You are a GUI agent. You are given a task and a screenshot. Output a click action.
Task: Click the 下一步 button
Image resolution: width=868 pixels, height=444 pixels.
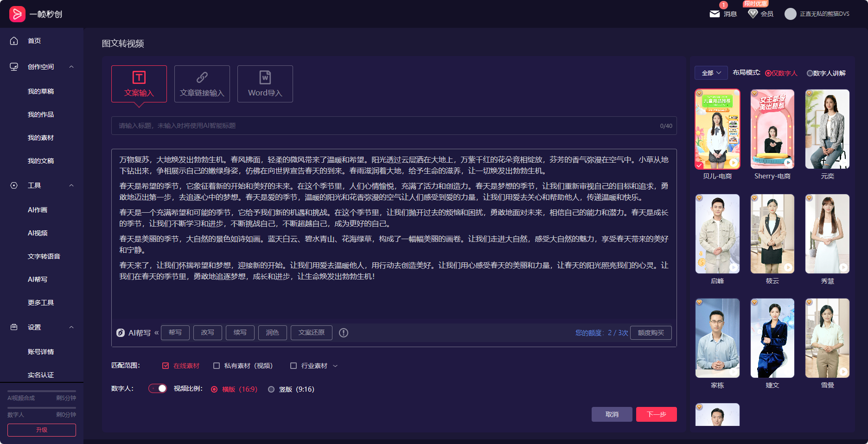656,414
